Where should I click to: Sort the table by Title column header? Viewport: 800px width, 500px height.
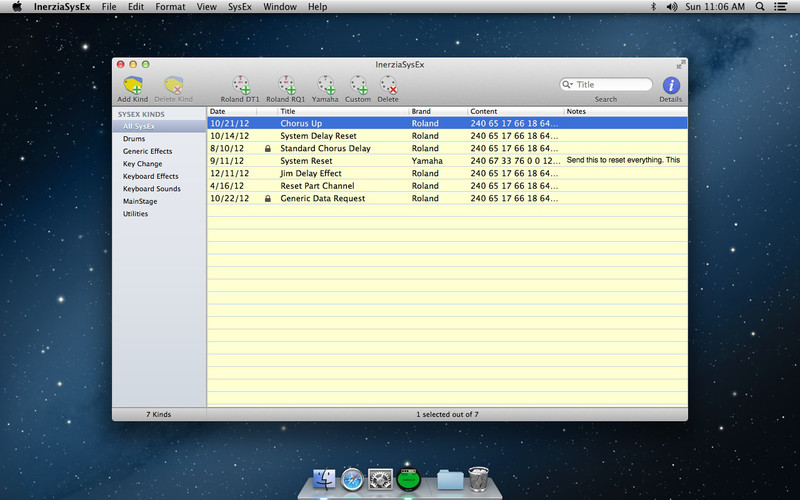click(x=343, y=111)
